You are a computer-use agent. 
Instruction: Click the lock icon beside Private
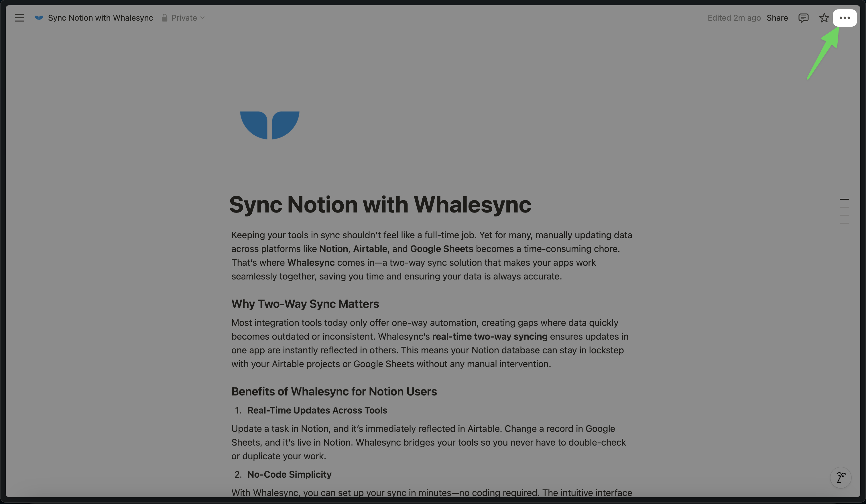pos(165,18)
